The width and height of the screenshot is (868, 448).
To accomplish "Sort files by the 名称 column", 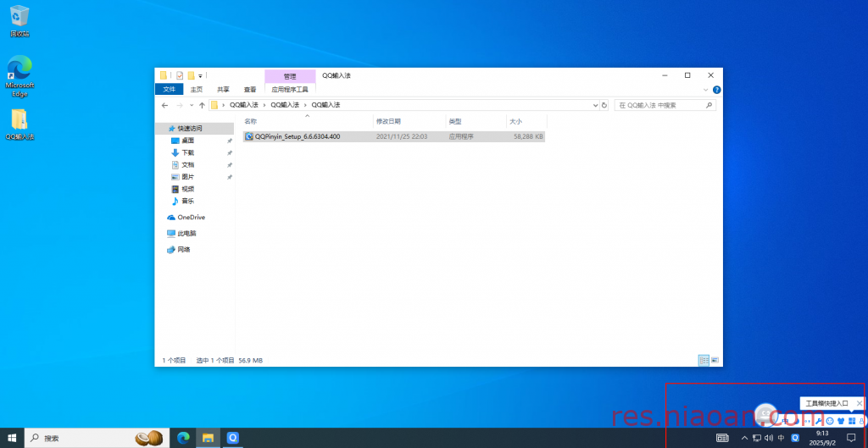I will pyautogui.click(x=307, y=121).
